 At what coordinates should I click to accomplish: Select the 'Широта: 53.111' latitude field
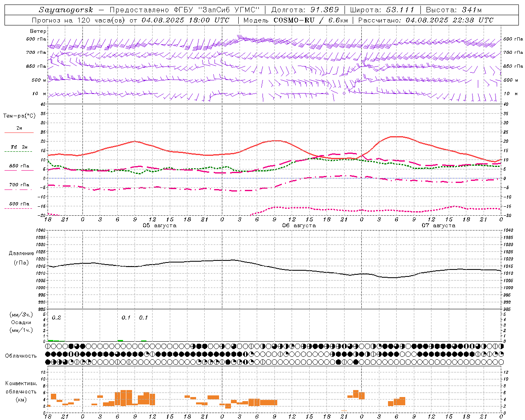(x=383, y=10)
